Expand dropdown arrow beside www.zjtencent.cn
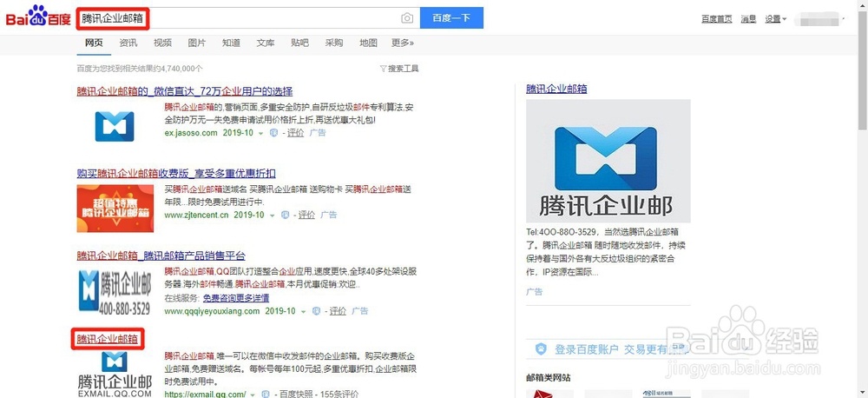 click(x=272, y=215)
